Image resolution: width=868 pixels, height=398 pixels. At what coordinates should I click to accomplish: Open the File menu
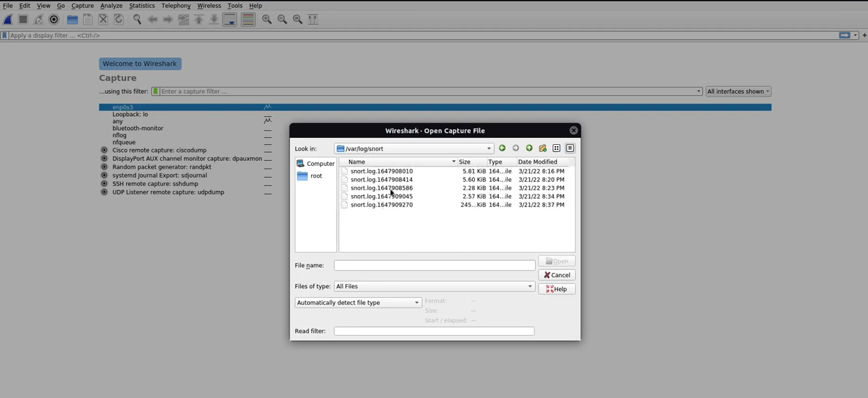coord(8,6)
